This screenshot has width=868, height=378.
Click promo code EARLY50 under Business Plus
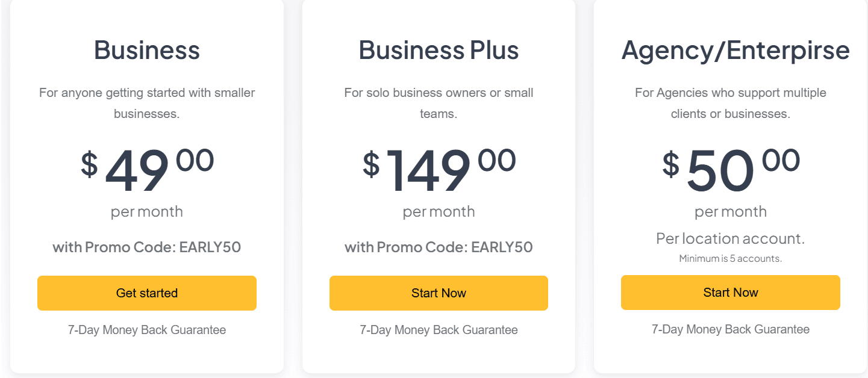coord(439,247)
